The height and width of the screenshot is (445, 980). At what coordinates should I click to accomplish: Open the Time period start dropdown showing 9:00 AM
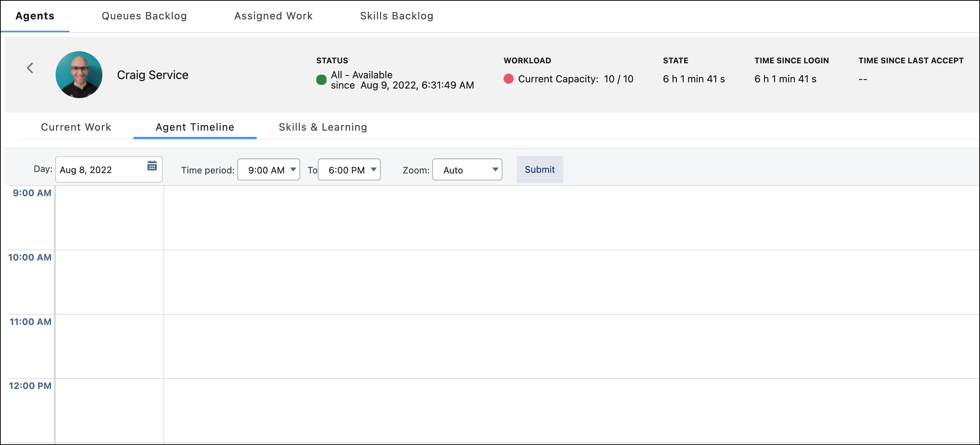[x=268, y=170]
